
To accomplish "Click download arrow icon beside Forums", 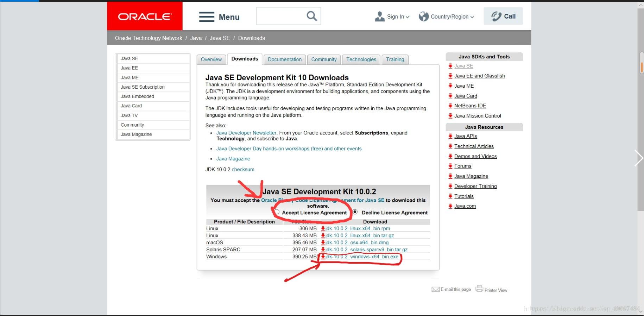I will [x=450, y=166].
